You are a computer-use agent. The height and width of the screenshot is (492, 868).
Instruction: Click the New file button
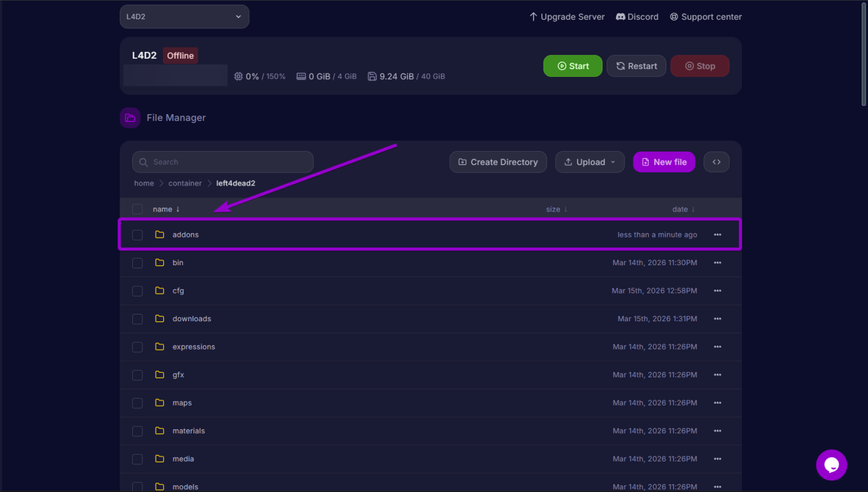point(664,162)
